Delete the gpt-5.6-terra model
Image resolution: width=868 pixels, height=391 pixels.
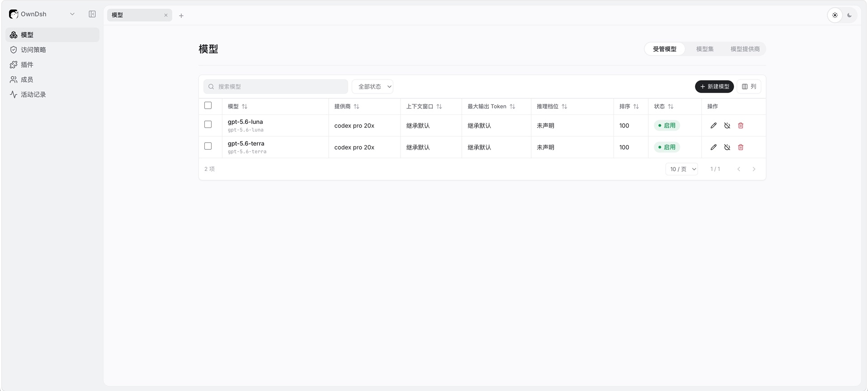(741, 147)
